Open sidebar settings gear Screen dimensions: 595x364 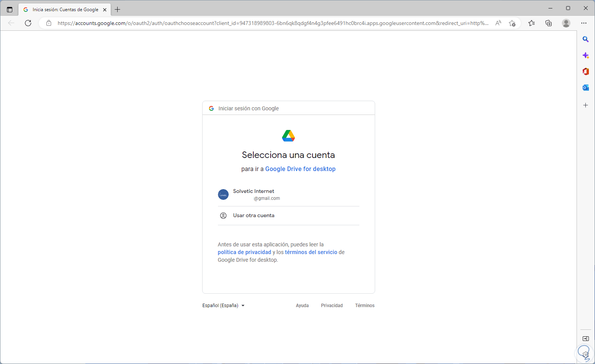point(585,354)
